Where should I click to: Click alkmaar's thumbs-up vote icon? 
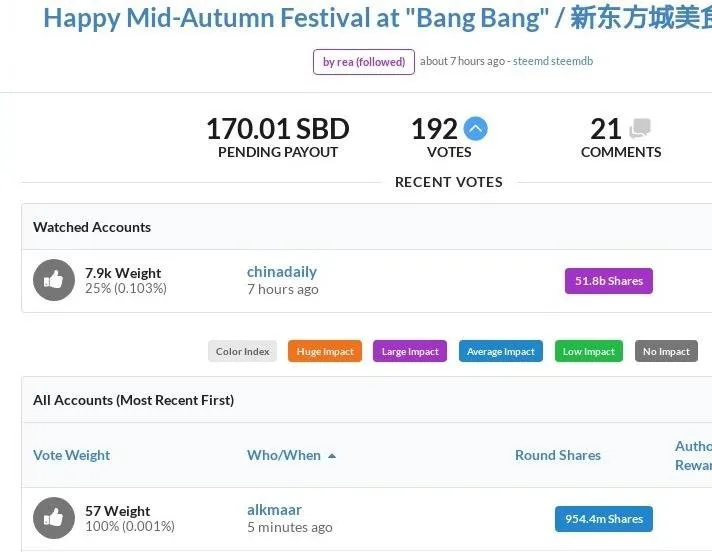[54, 518]
